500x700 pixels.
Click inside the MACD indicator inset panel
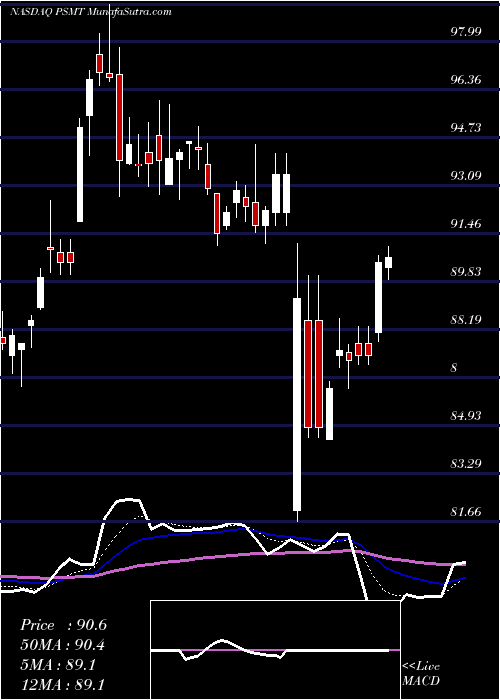[275, 650]
